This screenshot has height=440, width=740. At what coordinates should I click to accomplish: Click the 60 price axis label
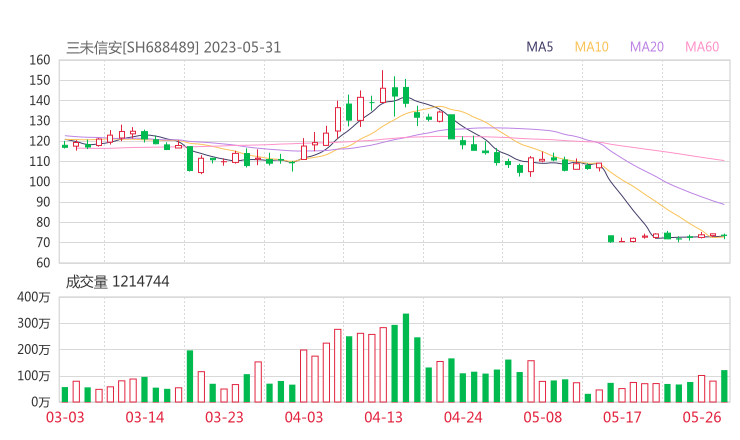(43, 263)
